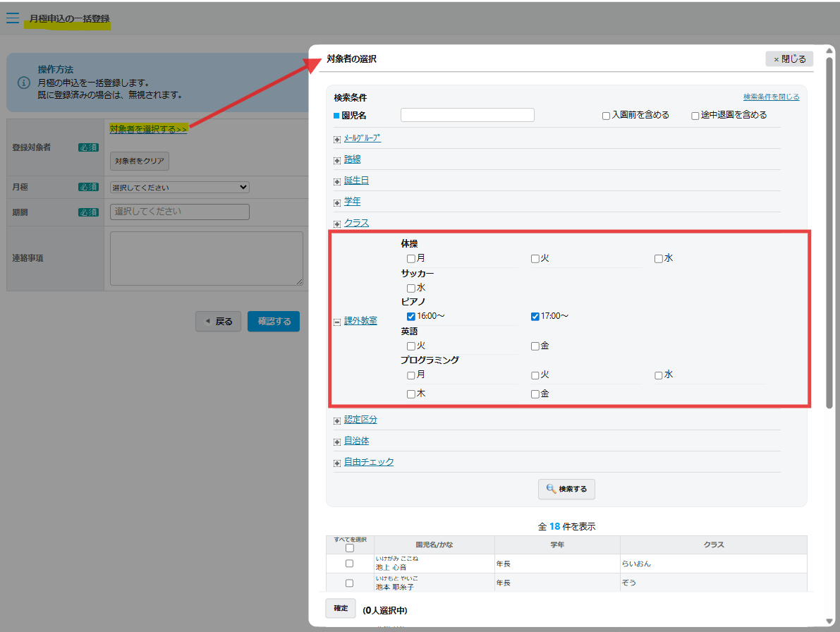
Task: Expand the 認定区分 search condition
Action: pyautogui.click(x=360, y=420)
